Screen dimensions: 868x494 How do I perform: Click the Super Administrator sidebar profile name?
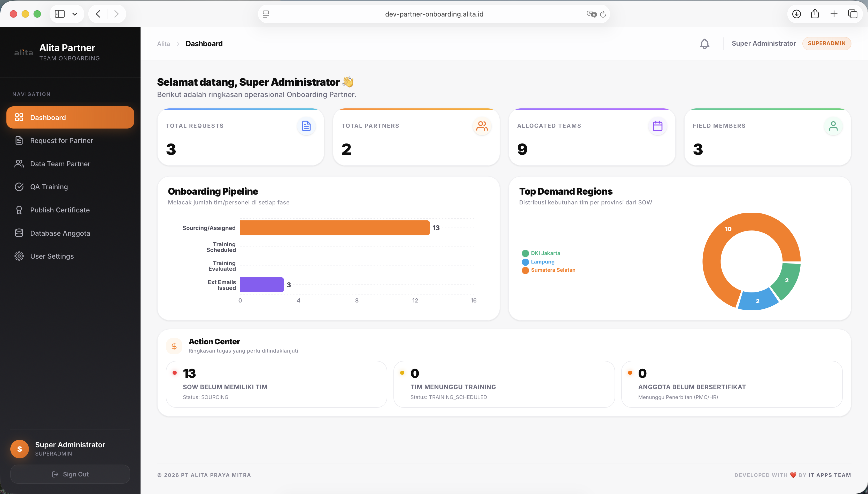(x=70, y=444)
